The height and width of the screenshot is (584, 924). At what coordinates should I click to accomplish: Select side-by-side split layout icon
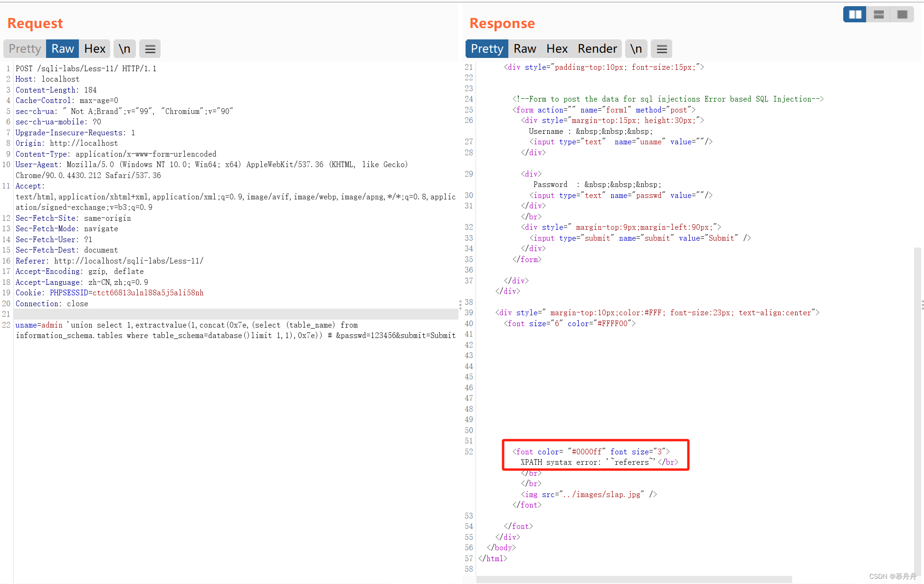[x=855, y=14]
